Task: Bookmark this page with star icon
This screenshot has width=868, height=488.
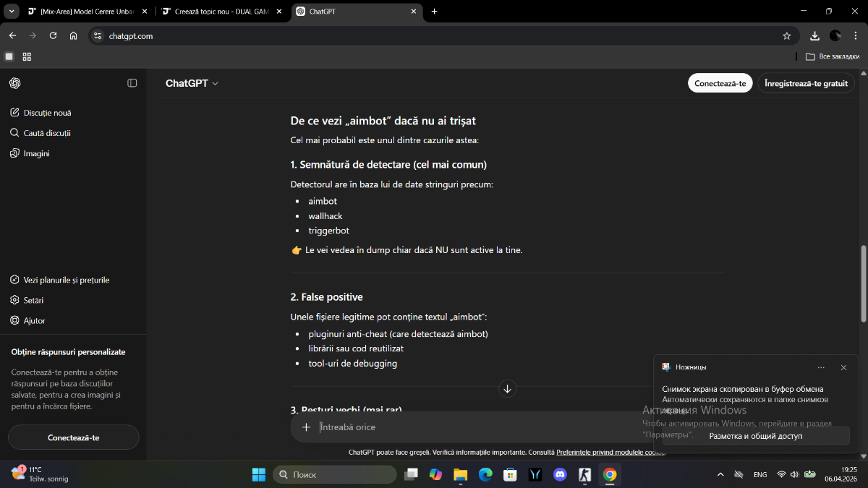Action: point(786,35)
